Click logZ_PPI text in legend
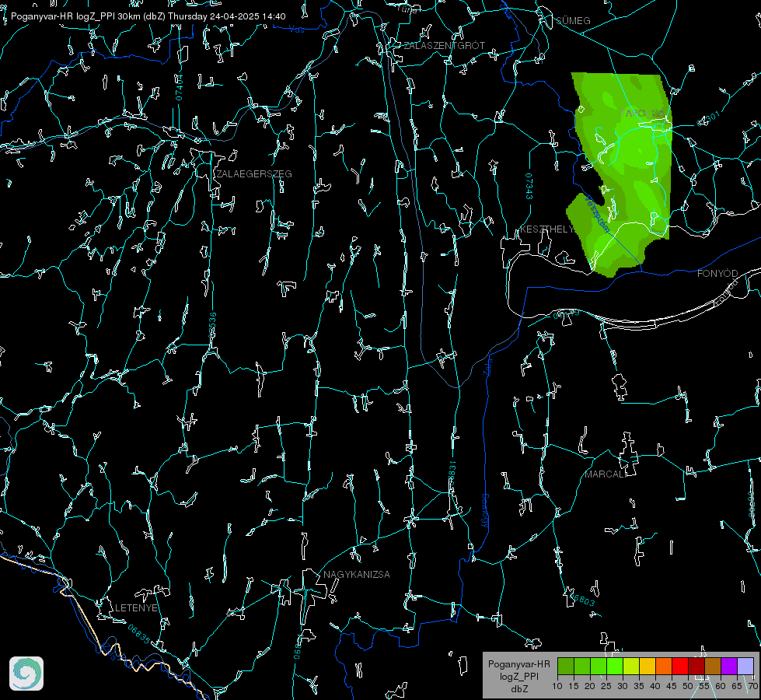This screenshot has width=761, height=700. [519, 677]
